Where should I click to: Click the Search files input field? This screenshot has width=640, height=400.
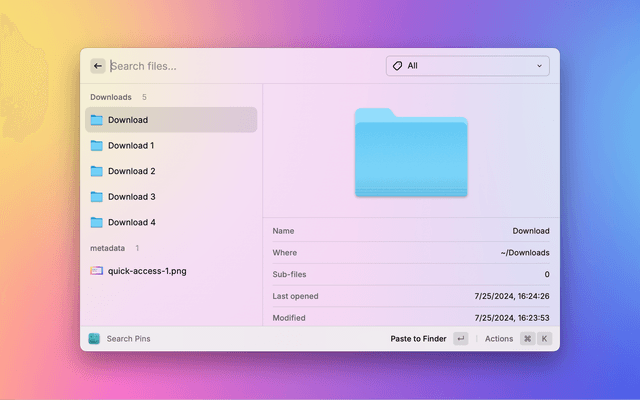[x=240, y=66]
